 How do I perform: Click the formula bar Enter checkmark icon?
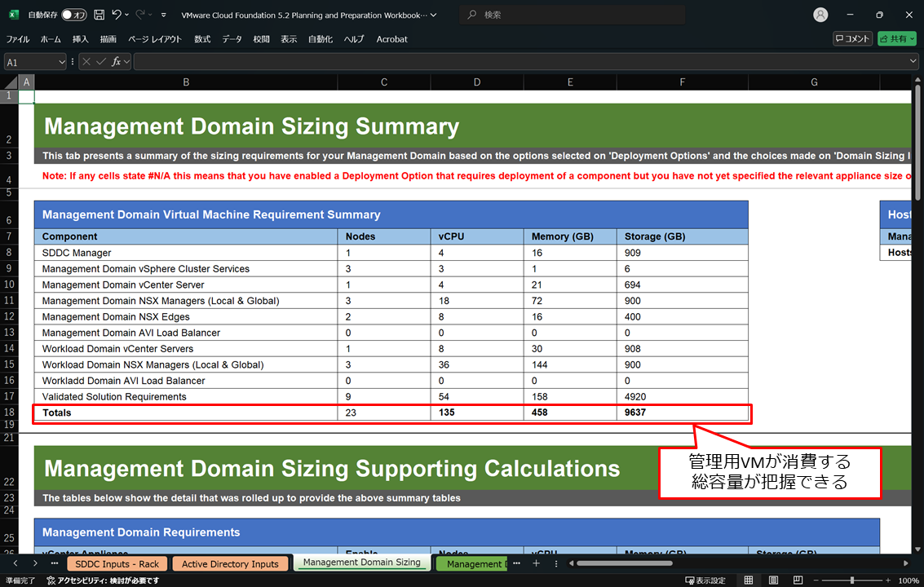point(101,61)
